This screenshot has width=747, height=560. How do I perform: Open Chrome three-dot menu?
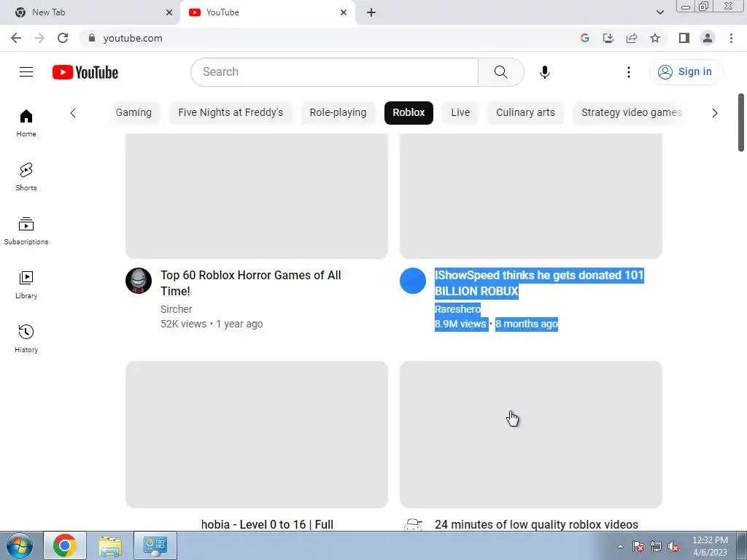[731, 38]
